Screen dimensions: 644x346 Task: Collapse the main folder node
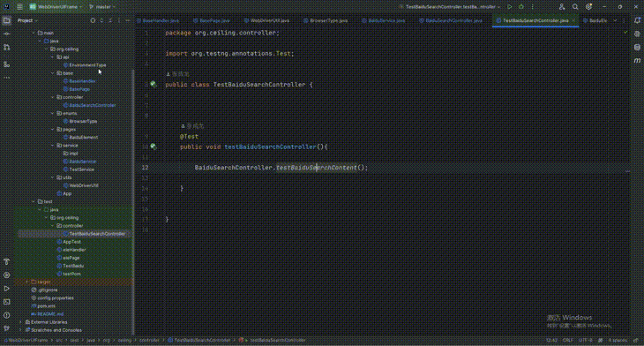click(34, 33)
